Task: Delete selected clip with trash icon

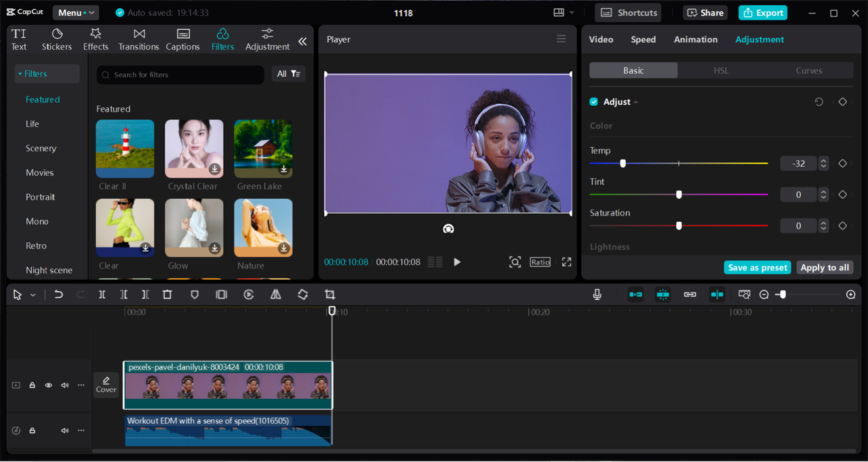Action: coord(167,294)
